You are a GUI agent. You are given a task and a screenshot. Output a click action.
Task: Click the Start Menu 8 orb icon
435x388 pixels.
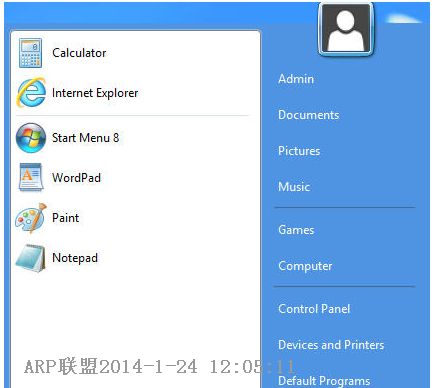[31, 138]
